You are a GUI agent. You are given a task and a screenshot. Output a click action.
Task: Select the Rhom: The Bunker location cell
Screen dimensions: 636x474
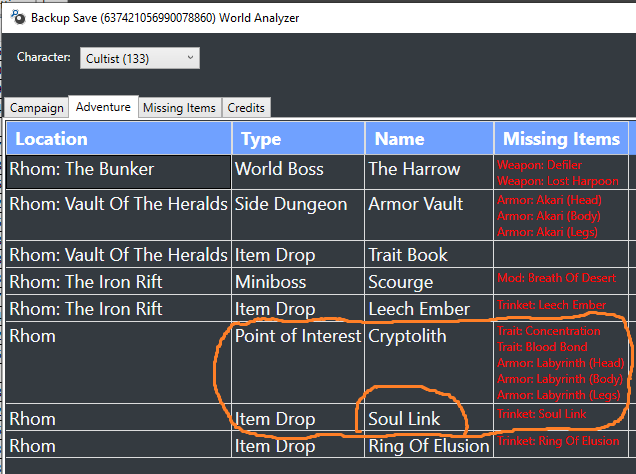118,172
